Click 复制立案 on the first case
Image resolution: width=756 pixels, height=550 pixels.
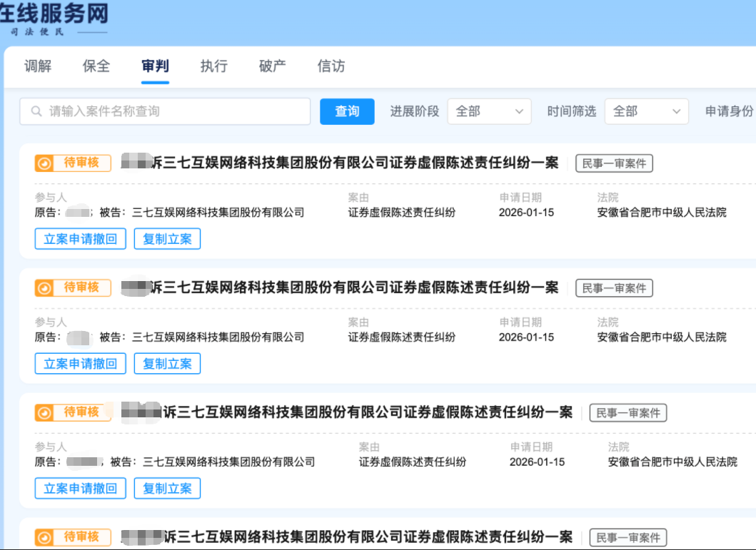coord(167,238)
